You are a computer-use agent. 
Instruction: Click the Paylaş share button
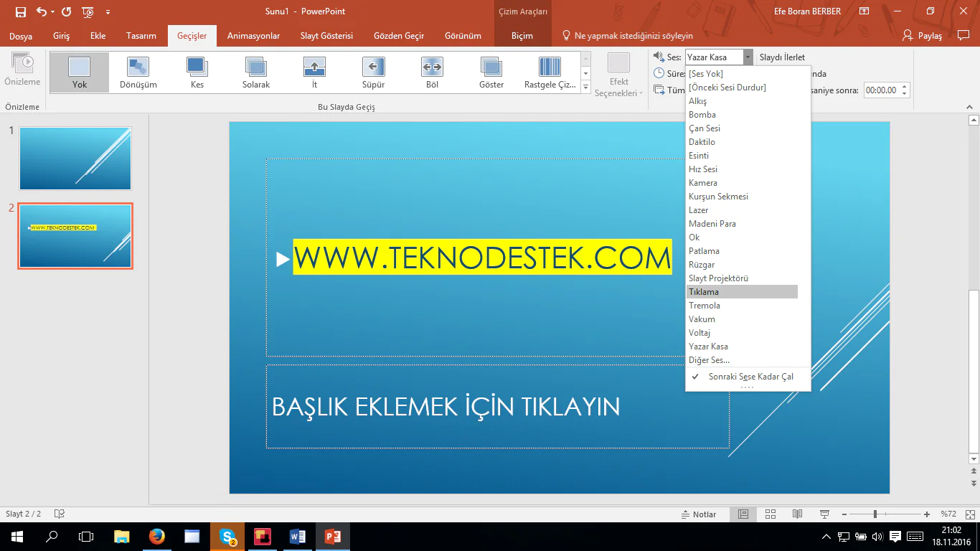(923, 35)
